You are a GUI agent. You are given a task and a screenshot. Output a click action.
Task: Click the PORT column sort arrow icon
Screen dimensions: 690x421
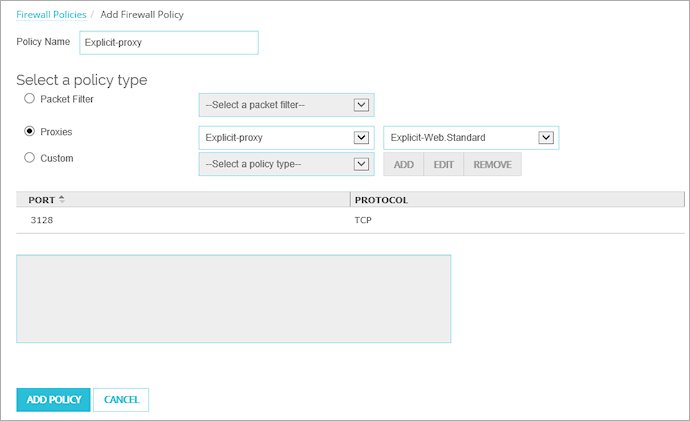click(x=62, y=200)
